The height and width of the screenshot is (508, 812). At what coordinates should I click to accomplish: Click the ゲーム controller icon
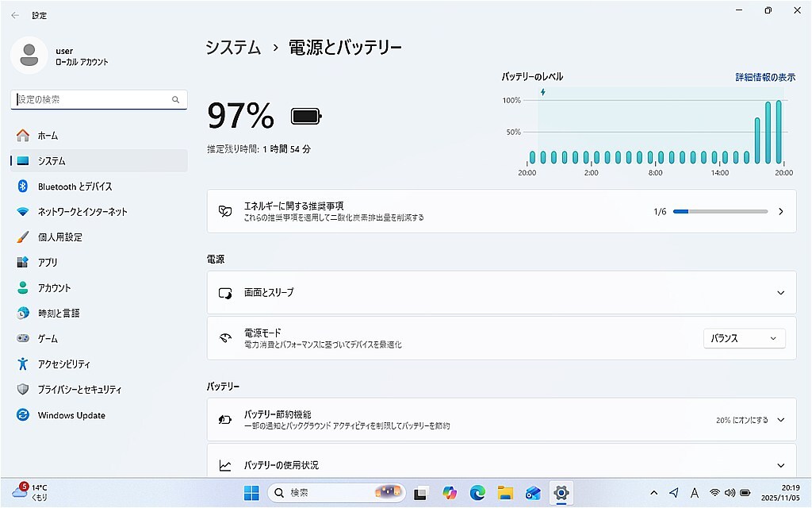[x=23, y=339]
